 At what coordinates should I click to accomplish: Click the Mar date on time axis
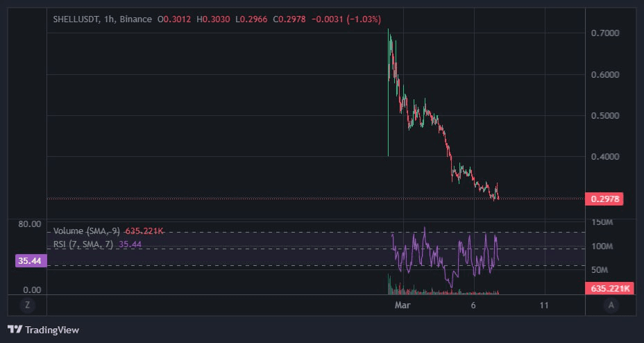pyautogui.click(x=402, y=305)
